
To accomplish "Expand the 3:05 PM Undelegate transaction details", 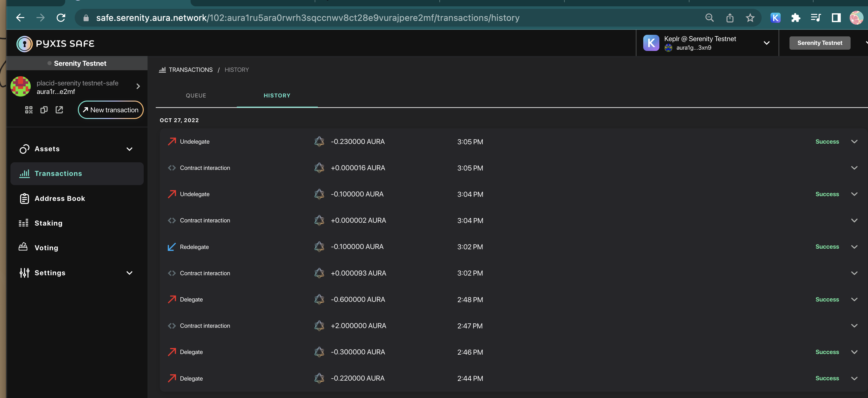I will [x=854, y=141].
